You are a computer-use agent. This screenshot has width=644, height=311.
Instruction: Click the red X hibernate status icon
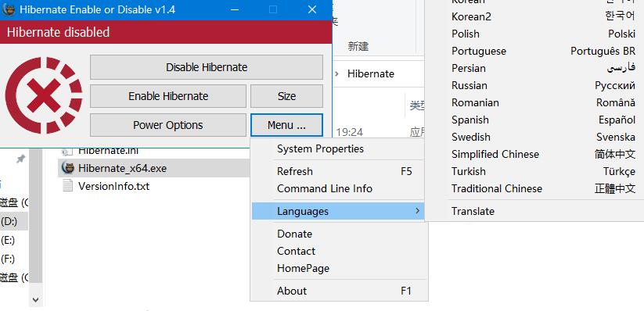[x=44, y=95]
